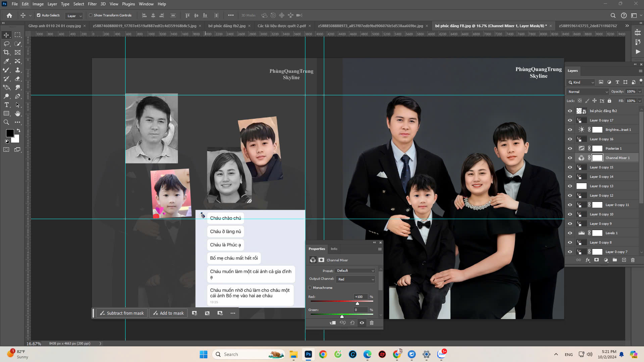Screen dimensions: 644x362
Task: Uncheck the Auto-Select checkbox
Action: click(x=39, y=15)
